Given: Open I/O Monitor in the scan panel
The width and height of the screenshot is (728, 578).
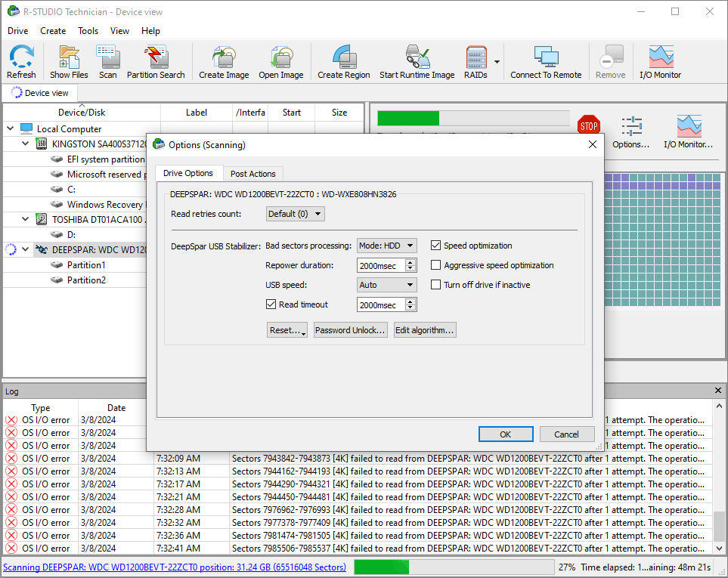Looking at the screenshot, I should 688,132.
